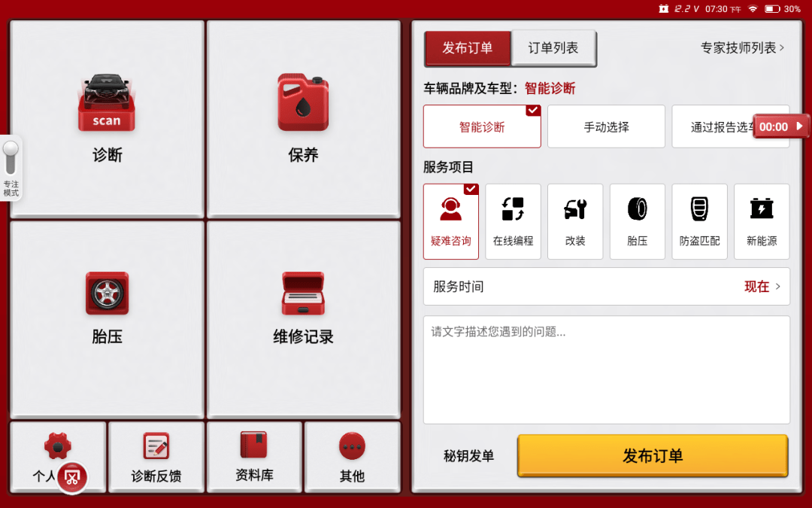Click the yellow 发布订单 button
812x508 pixels.
pyautogui.click(x=653, y=455)
